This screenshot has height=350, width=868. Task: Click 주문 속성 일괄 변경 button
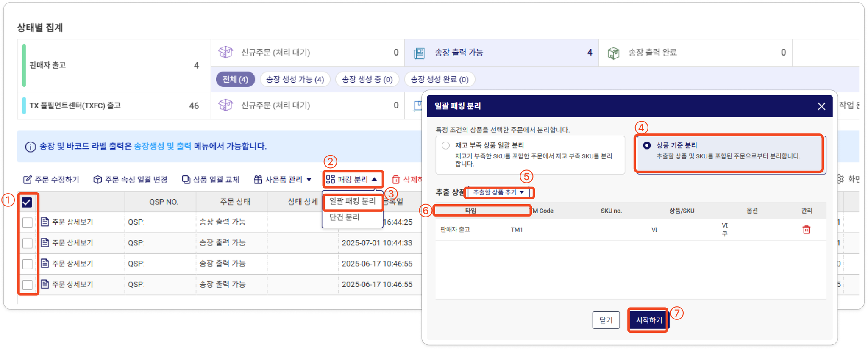pos(130,180)
